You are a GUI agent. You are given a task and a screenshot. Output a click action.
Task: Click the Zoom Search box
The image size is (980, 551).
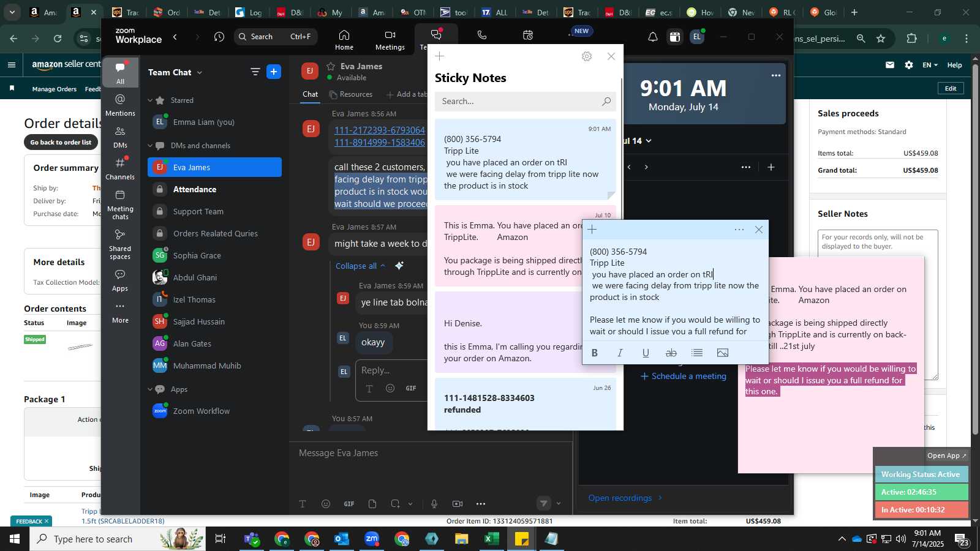[x=276, y=37]
